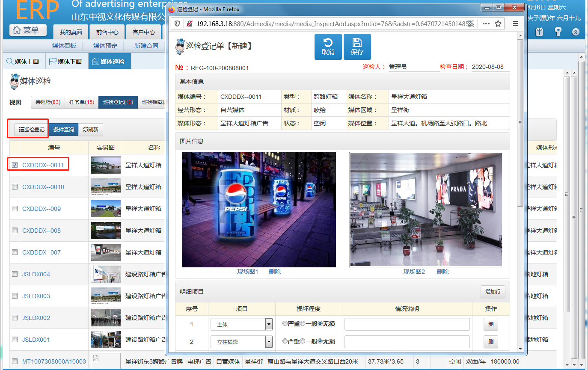Switch to the 任务单(15) view
Viewport: 588px width, 370px height.
[x=82, y=102]
